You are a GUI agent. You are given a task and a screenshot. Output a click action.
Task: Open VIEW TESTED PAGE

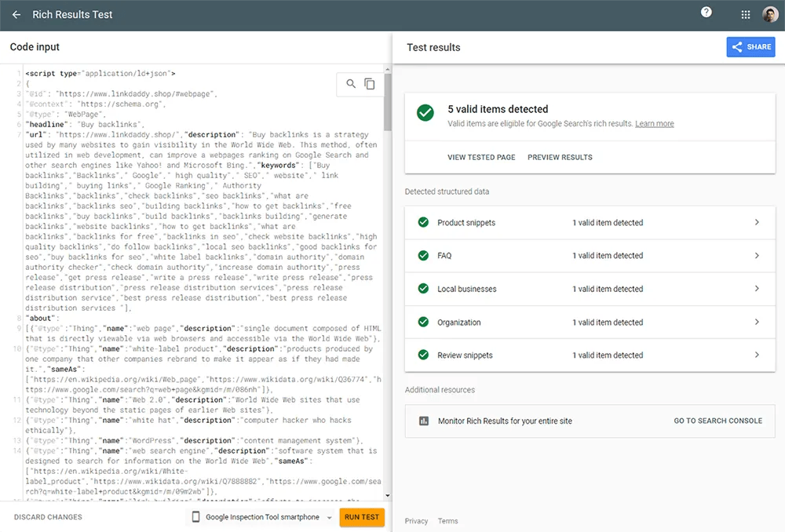coord(481,157)
